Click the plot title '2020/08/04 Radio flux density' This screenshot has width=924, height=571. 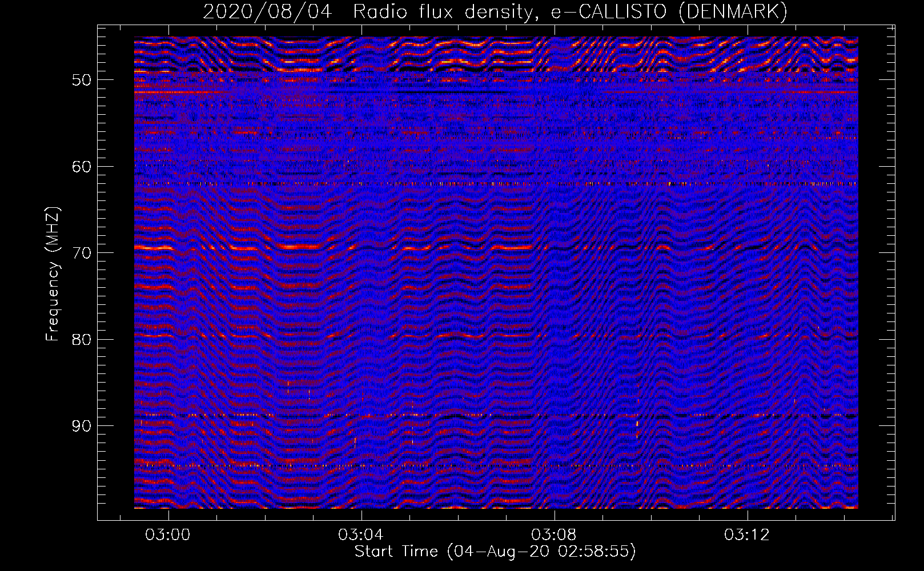click(x=495, y=11)
